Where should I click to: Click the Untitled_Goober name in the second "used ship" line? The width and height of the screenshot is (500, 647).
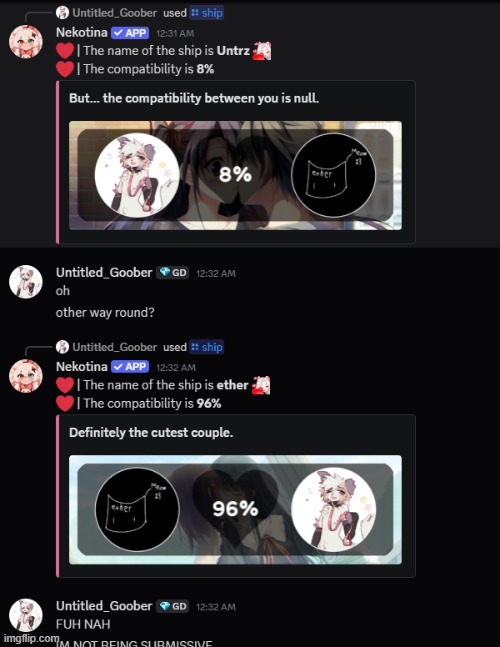[x=115, y=347]
